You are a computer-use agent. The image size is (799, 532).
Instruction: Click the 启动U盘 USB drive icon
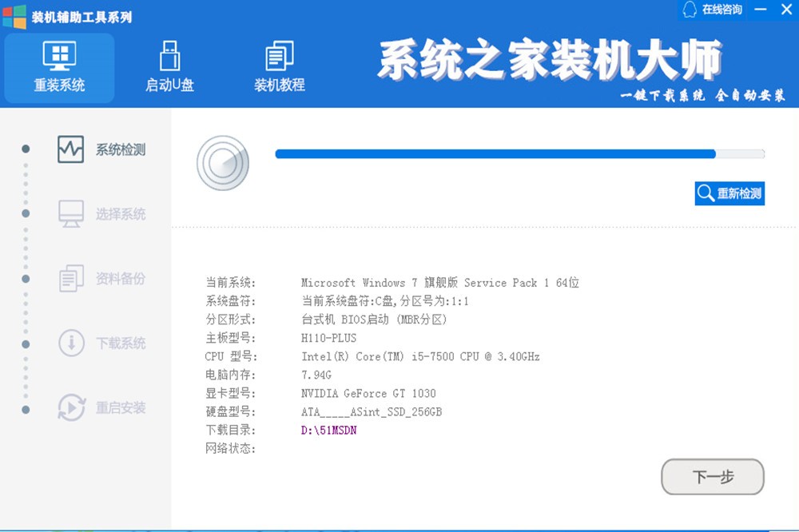click(169, 56)
